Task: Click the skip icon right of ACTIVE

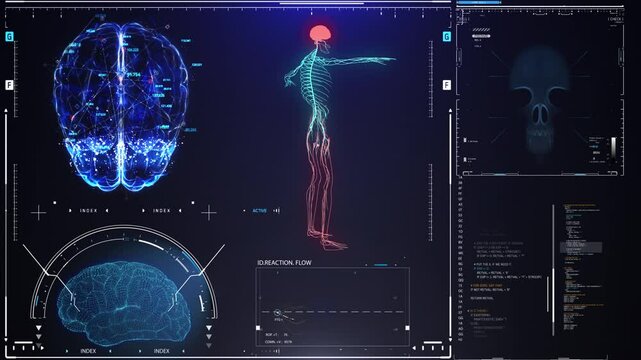Action: click(x=277, y=211)
